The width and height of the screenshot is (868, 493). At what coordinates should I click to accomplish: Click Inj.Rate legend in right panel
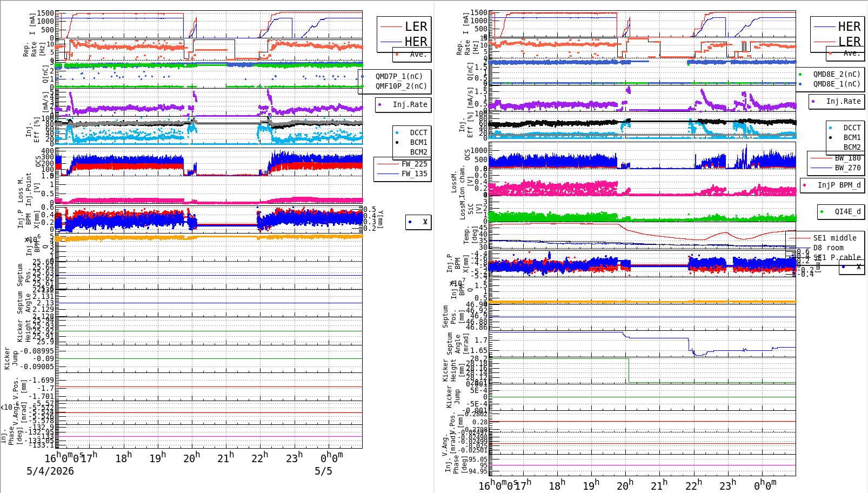coord(843,101)
